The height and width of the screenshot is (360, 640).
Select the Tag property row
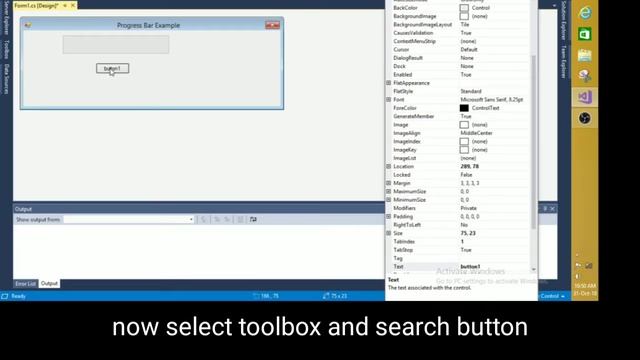(x=458, y=258)
